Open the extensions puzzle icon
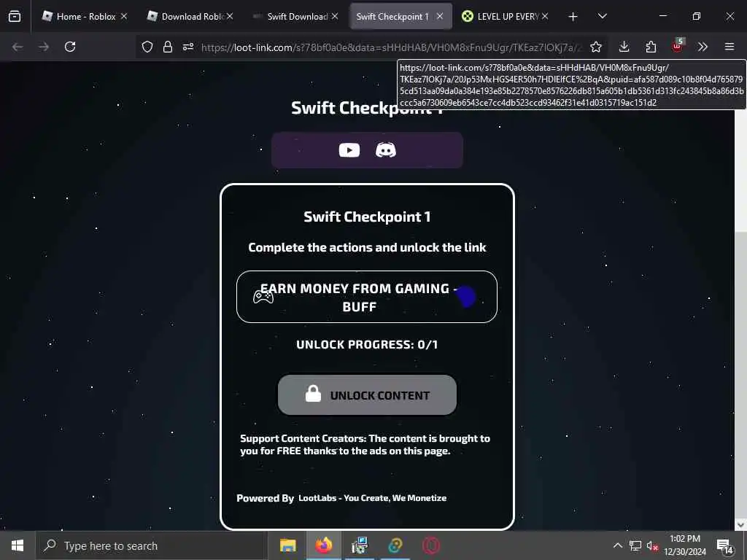Image resolution: width=747 pixels, height=560 pixels. 650,47
